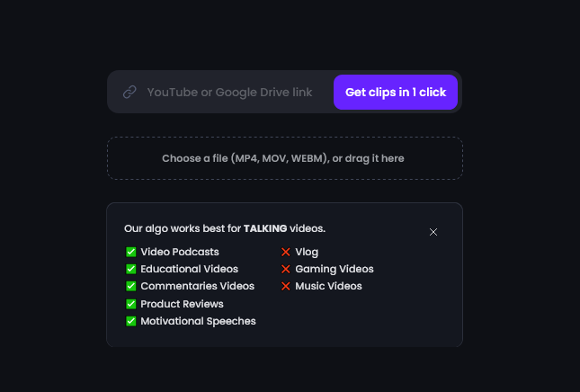Focus the YouTube or Google Drive link field
580x392 pixels.
[x=229, y=92]
